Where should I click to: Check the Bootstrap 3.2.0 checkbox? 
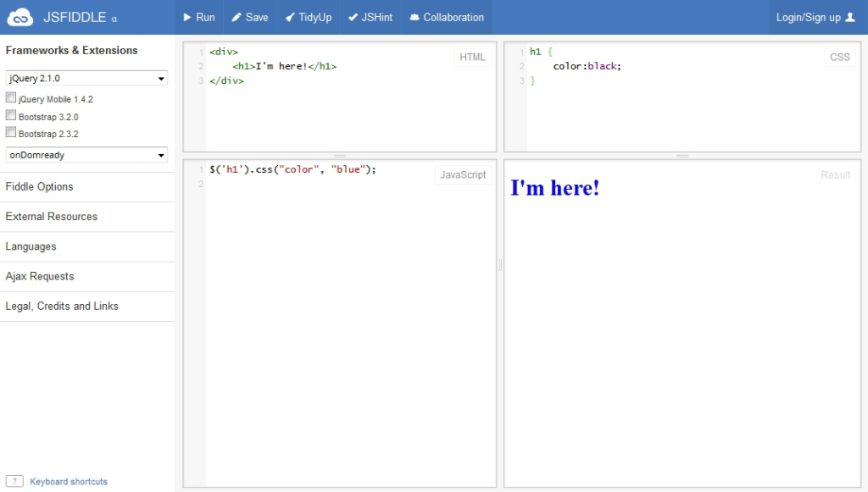click(11, 115)
